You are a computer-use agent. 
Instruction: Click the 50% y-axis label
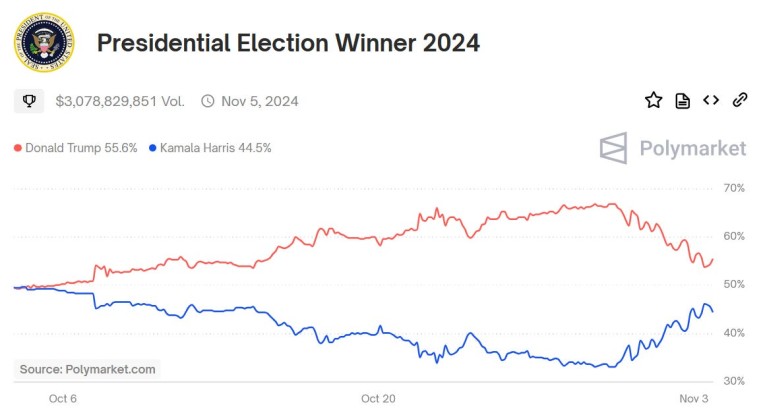tap(735, 284)
